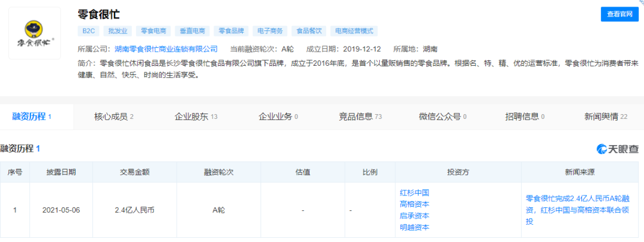Select the B2C tag
The width and height of the screenshot is (644, 242).
(x=88, y=31)
